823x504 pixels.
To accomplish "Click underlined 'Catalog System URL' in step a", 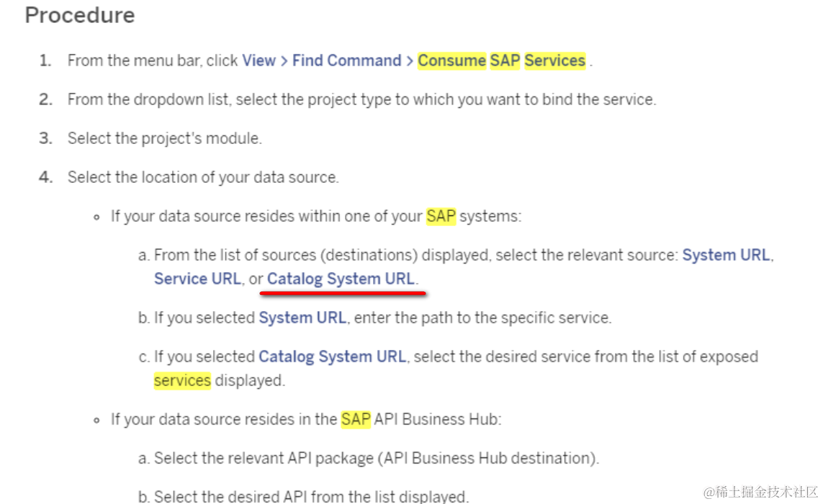I will pyautogui.click(x=341, y=279).
